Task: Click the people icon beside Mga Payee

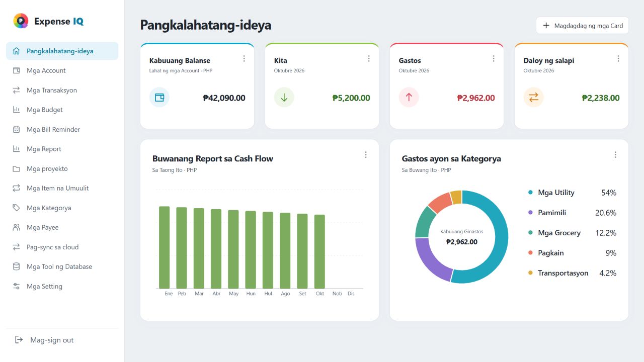Action: (16, 227)
